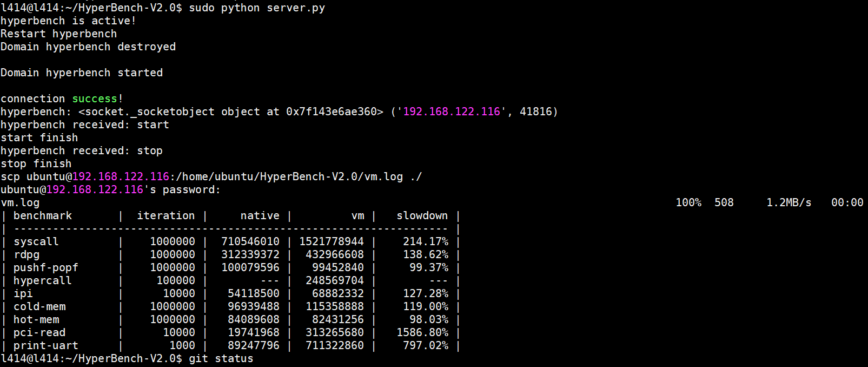This screenshot has width=868, height=367.
Task: Click the print-uart slowdown value 797.02%
Action: pos(425,345)
